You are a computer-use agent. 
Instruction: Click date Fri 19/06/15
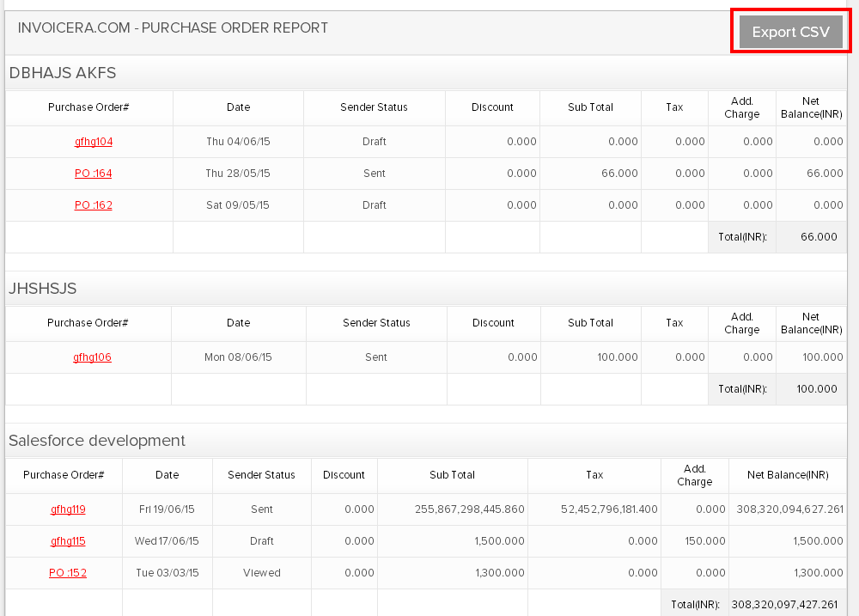(168, 509)
